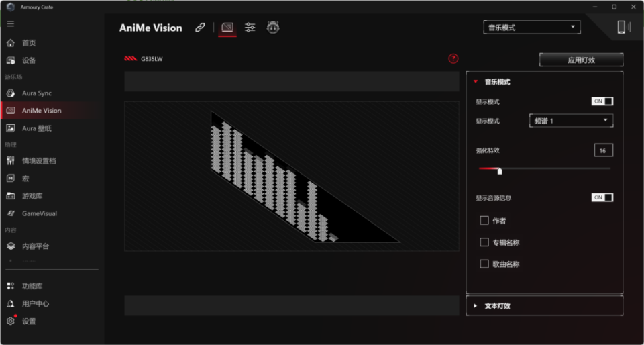644x345 pixels.
Task: Check the 专辑名称 checkbox
Action: point(484,242)
